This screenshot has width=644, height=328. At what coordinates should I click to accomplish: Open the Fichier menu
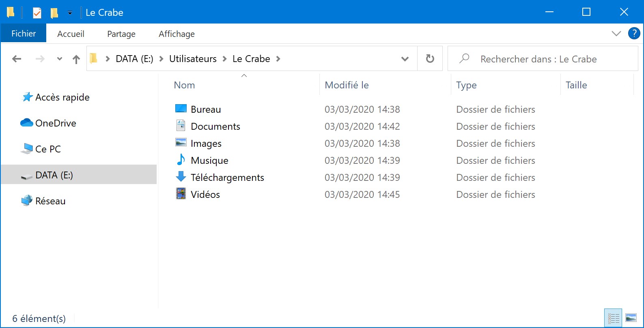(x=24, y=34)
